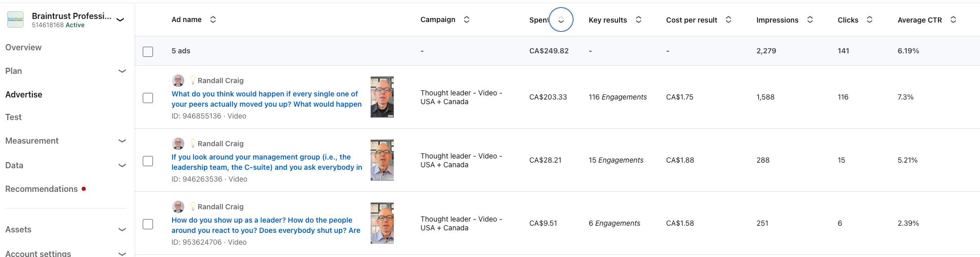Open the Braintrust account switcher dropdown
This screenshot has height=257, width=980.
121,19
